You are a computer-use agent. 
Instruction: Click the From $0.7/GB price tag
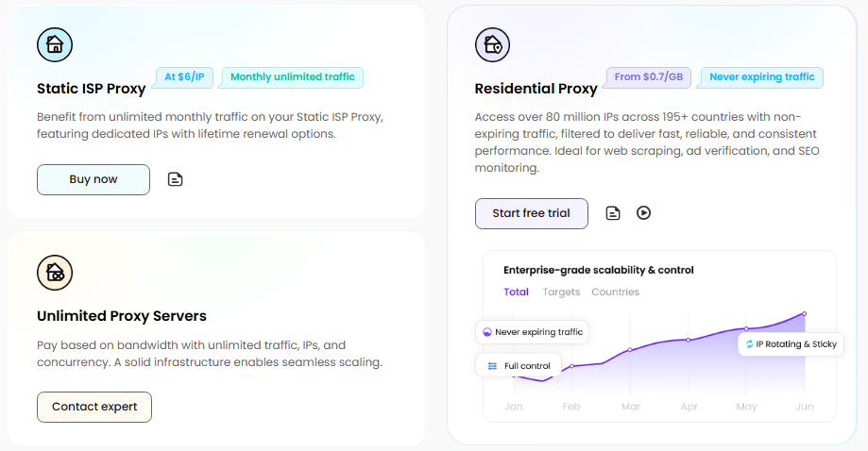coord(648,77)
